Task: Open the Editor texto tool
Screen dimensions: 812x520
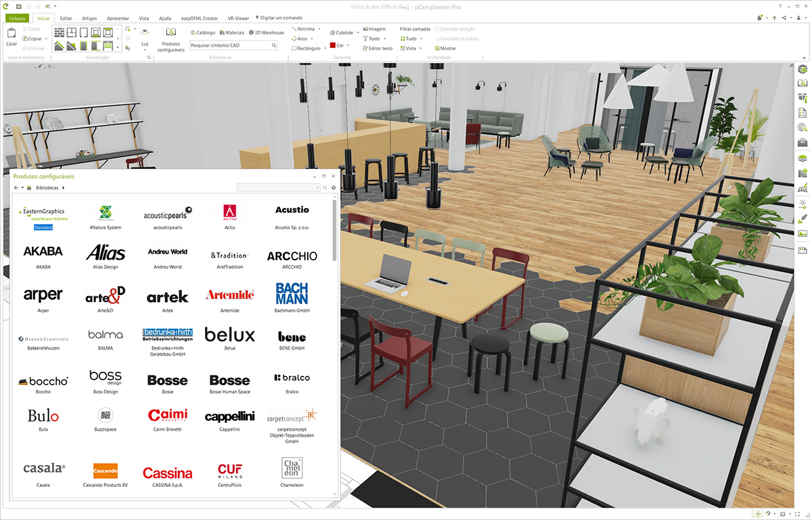Action: 378,48
